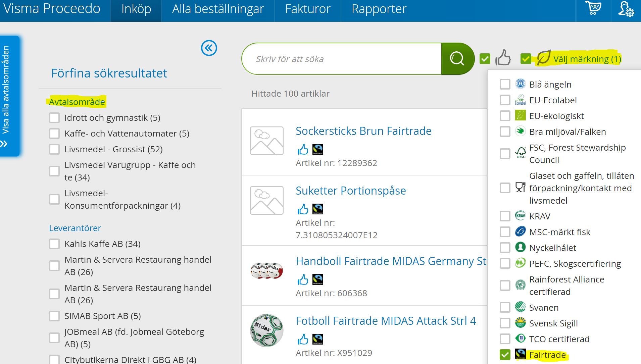641x364 pixels.
Task: Click the thumbs-up recommended filter icon
Action: 503,58
